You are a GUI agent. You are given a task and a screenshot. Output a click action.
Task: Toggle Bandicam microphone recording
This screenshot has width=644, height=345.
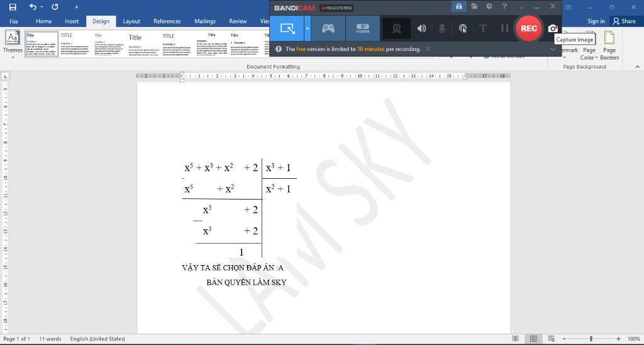[x=442, y=28]
